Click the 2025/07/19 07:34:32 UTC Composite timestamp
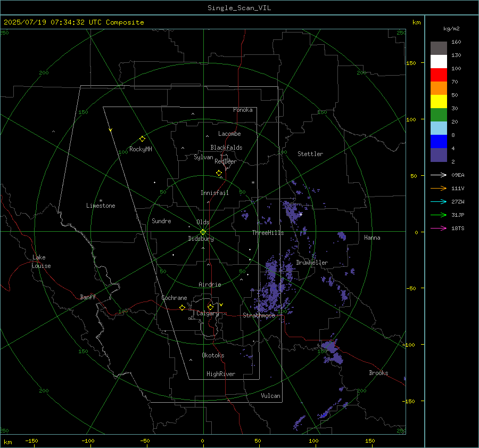This screenshot has height=448, width=479. coord(73,22)
